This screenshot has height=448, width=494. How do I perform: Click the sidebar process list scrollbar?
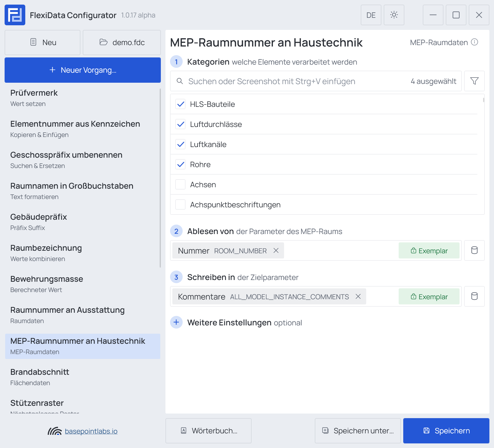[160, 178]
